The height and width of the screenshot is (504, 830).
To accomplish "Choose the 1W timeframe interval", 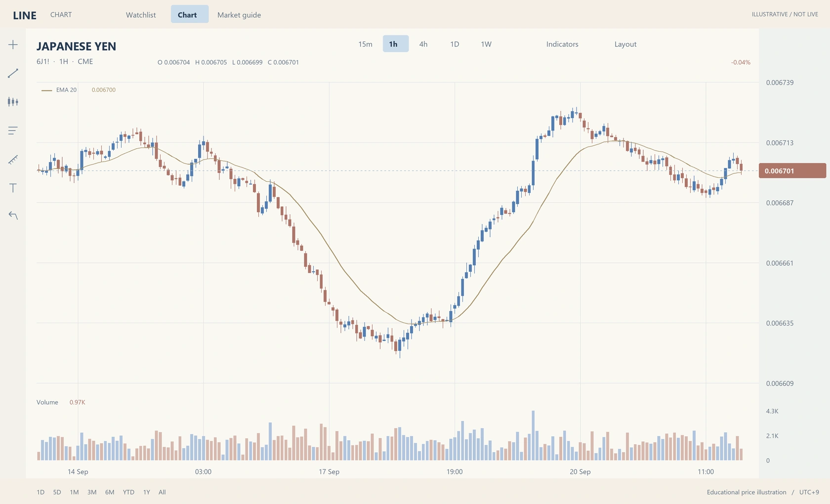I will (486, 44).
